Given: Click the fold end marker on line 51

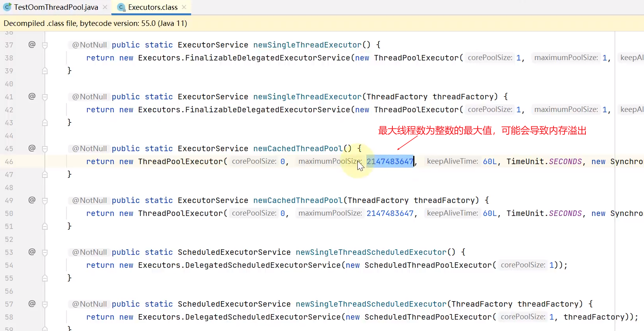Looking at the screenshot, I should click(45, 226).
